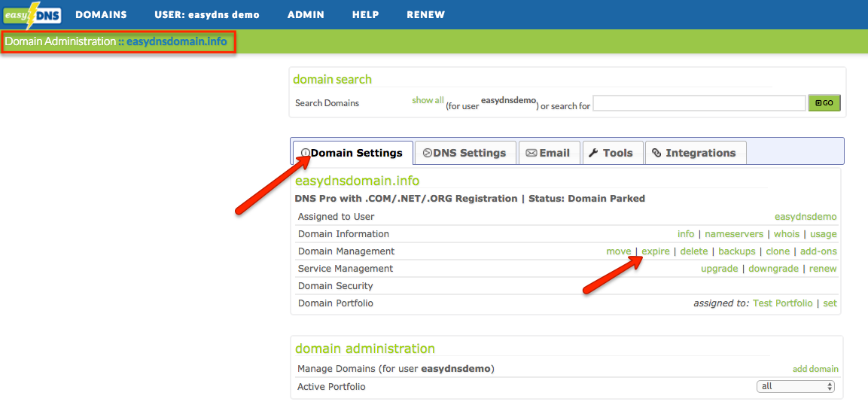Click the arrow icon on DNS Settings tab
Screen dimensions: 868x411
pos(428,154)
